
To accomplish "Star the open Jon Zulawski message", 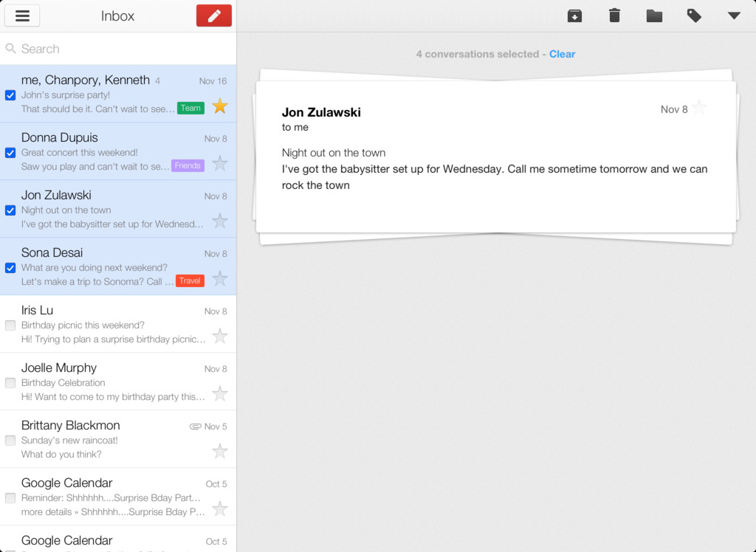I will pos(699,108).
